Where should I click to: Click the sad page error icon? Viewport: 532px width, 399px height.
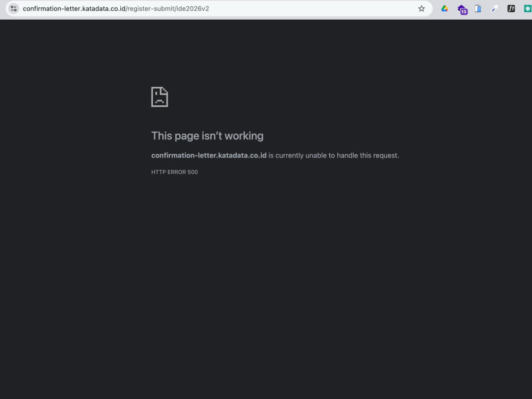[160, 97]
